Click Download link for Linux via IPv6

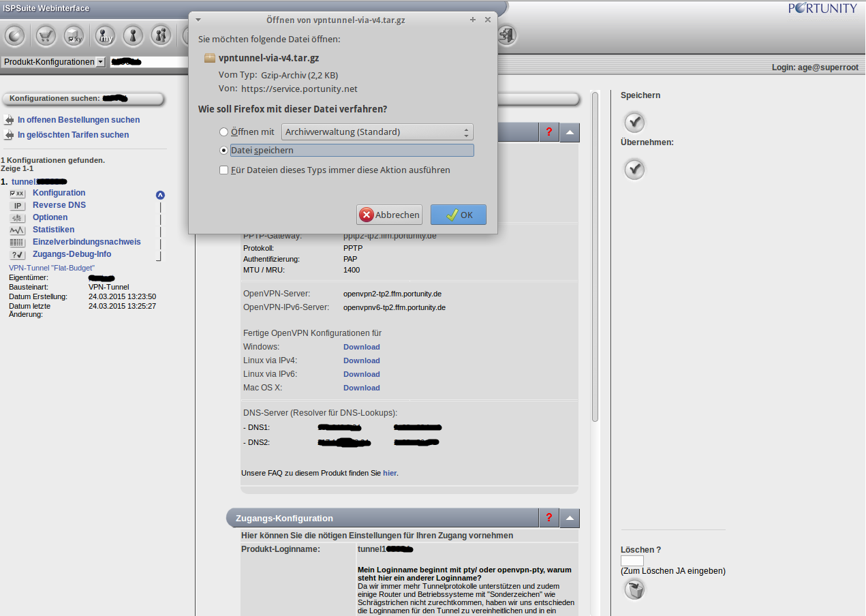click(x=361, y=374)
